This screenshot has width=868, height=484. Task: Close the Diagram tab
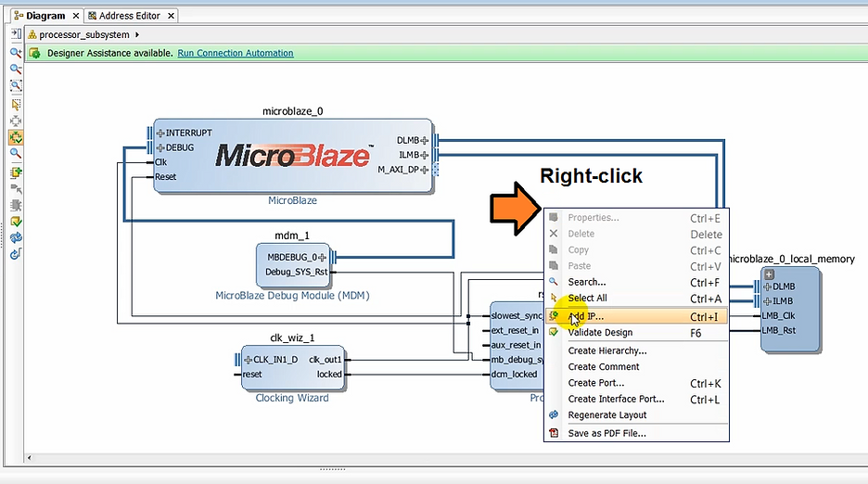tap(76, 16)
